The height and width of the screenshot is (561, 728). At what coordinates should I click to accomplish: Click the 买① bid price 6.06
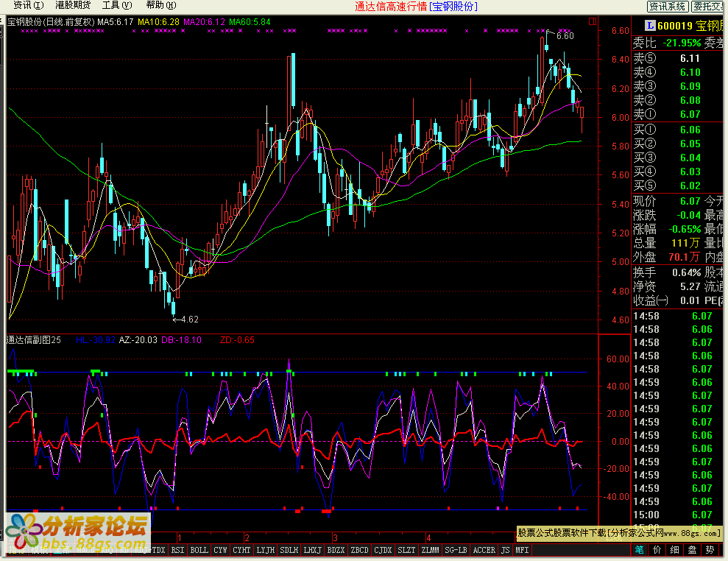(x=690, y=130)
